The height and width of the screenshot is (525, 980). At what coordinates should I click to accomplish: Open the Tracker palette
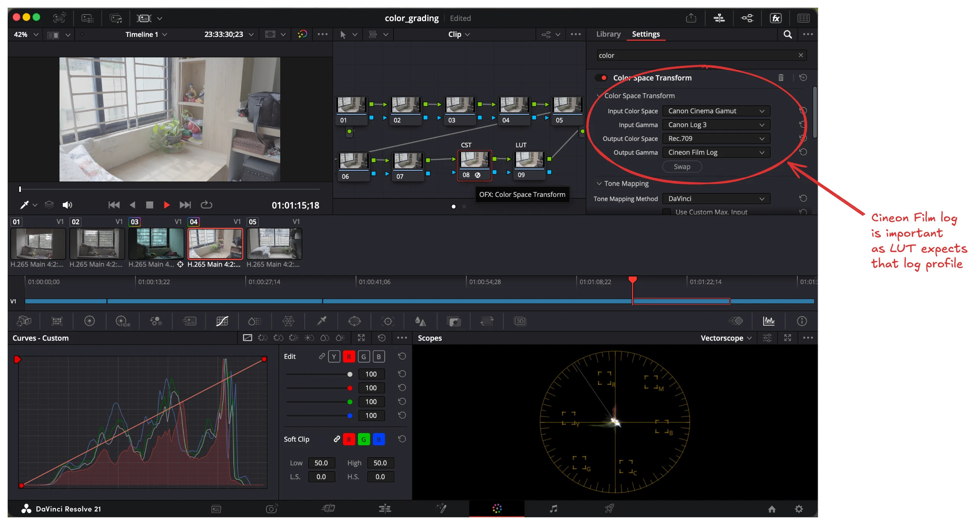pos(388,321)
